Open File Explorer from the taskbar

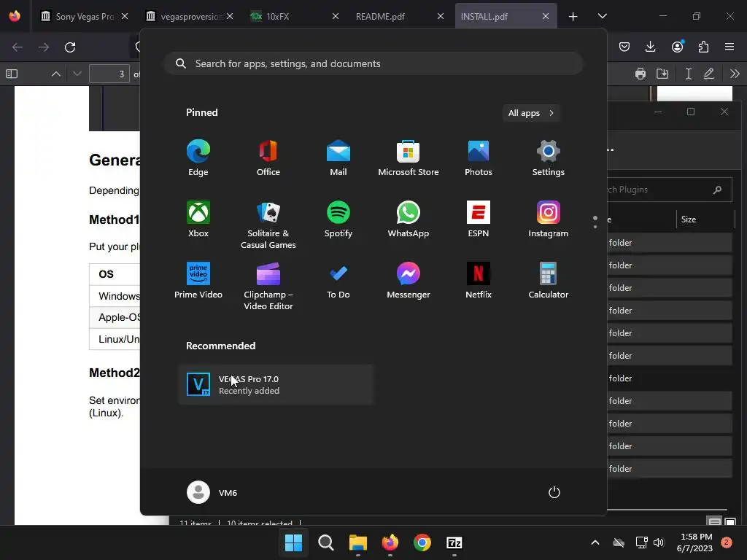pos(357,542)
